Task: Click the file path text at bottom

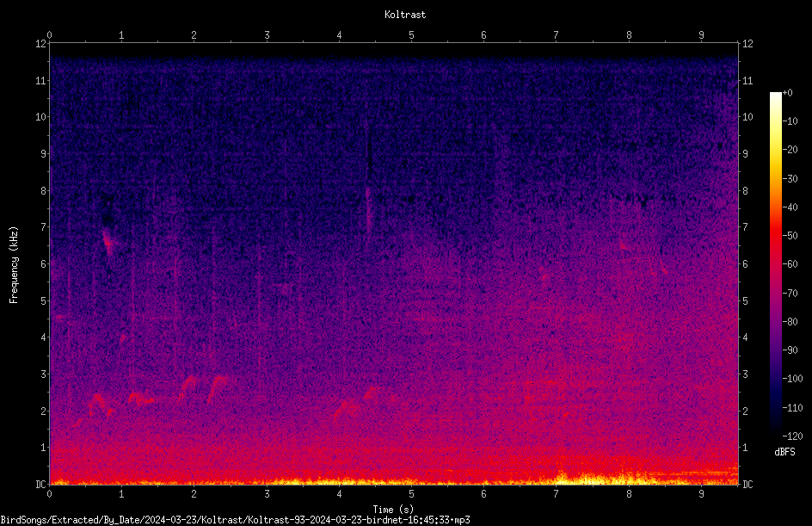Action: coord(235,520)
